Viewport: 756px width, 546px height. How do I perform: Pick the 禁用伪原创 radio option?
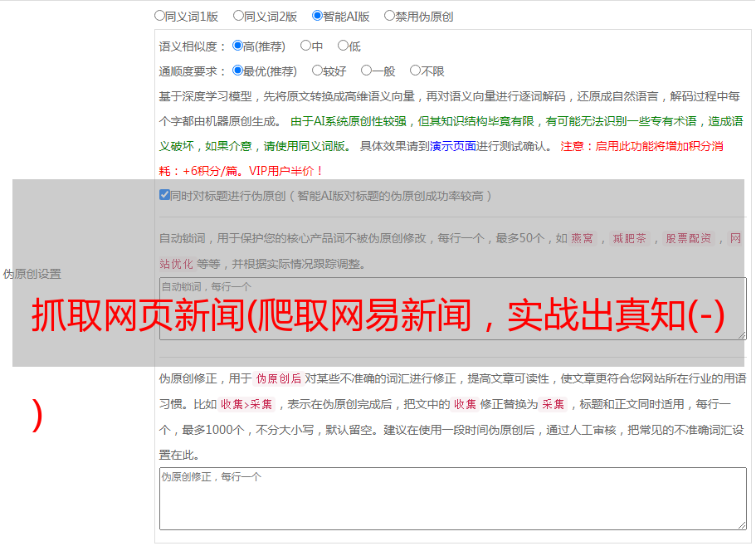click(x=389, y=16)
